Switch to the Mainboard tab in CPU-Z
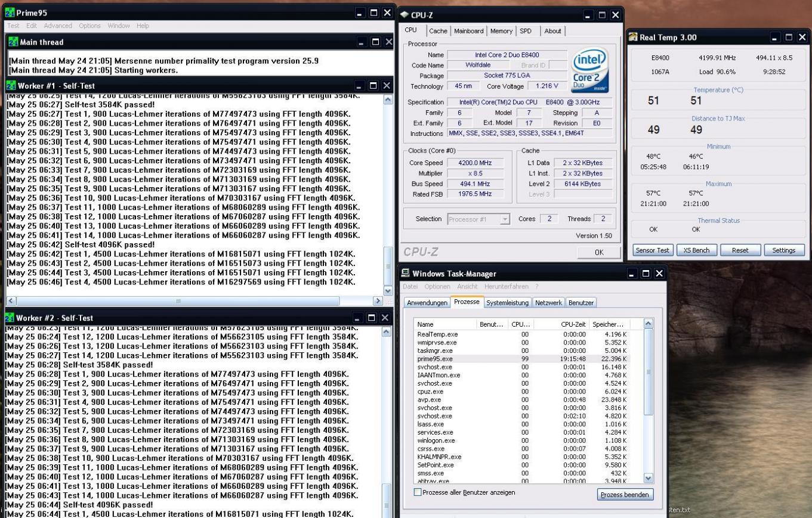 [x=469, y=31]
